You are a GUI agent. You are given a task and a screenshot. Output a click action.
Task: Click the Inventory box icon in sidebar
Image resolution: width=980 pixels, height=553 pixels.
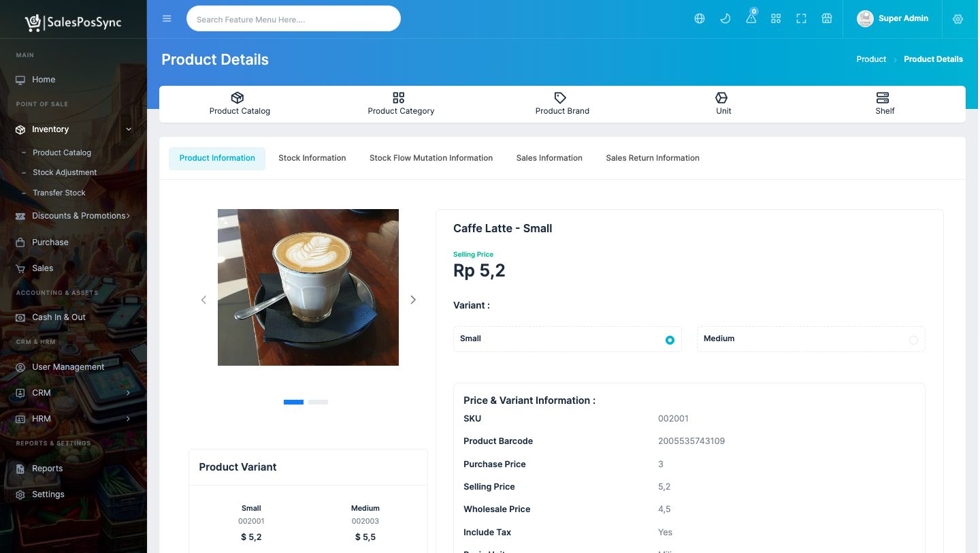(x=20, y=129)
